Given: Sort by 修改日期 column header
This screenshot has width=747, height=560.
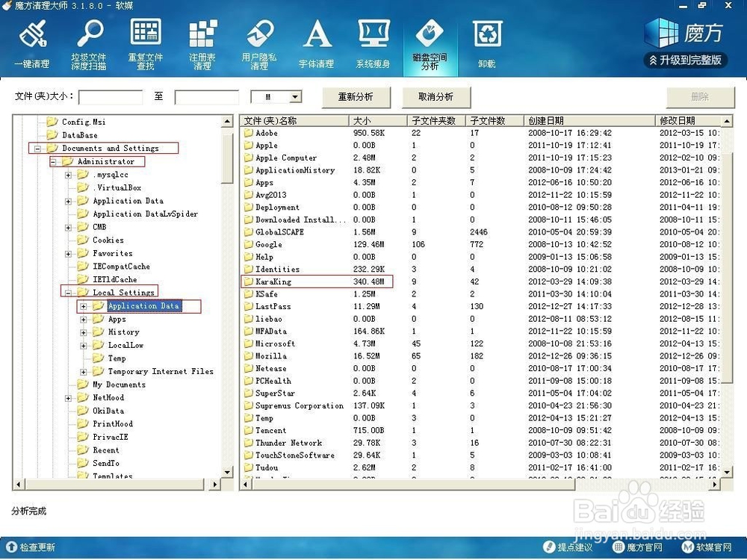Looking at the screenshot, I should (688, 120).
